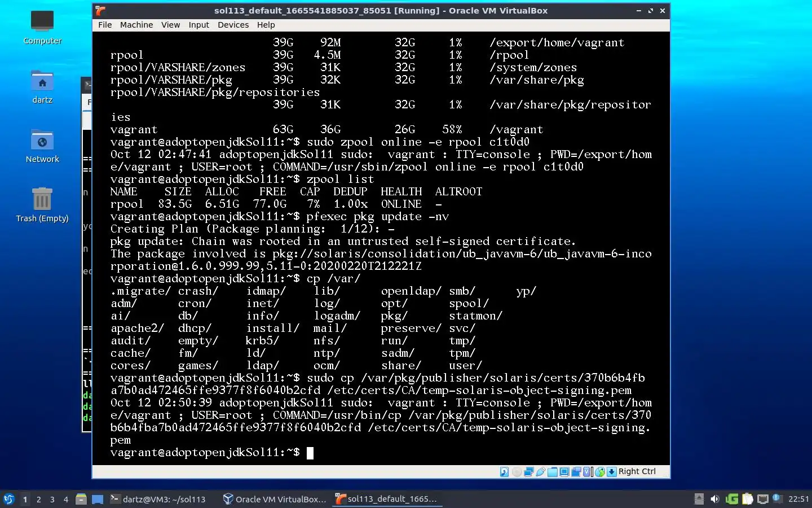The height and width of the screenshot is (508, 812).
Task: Click the 22:51 clock
Action: pyautogui.click(x=798, y=499)
